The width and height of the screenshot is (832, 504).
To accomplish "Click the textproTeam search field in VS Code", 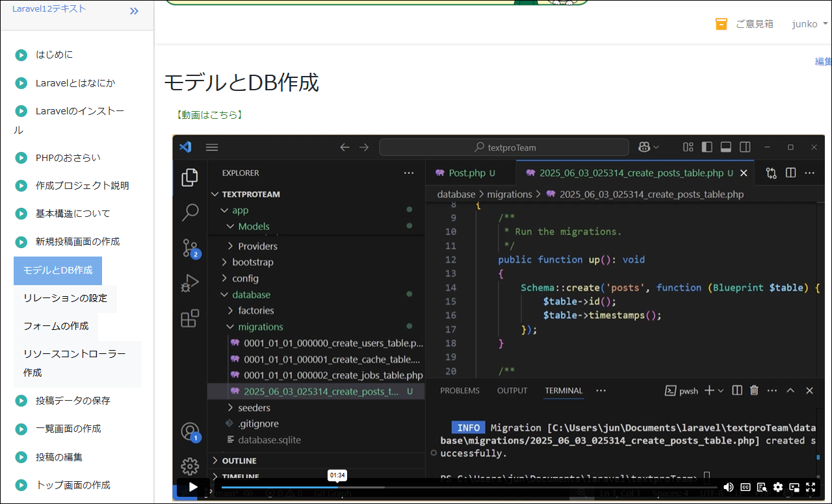I will 504,147.
